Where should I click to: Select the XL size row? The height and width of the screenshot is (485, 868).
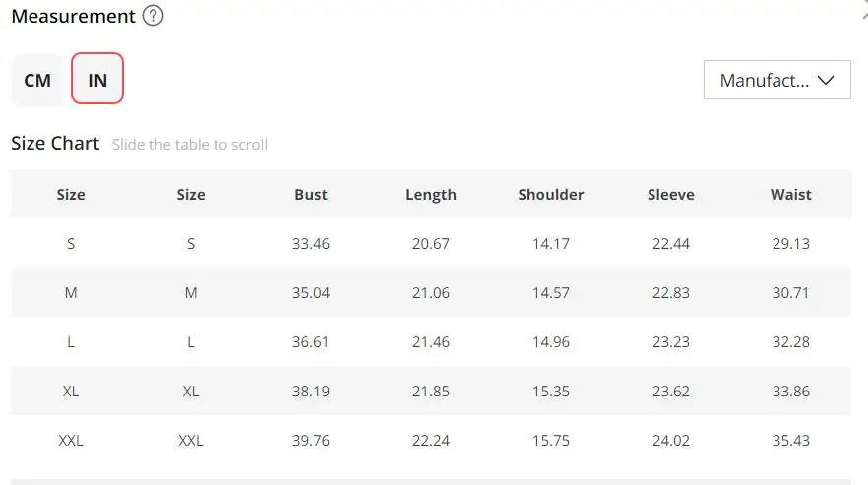point(71,391)
